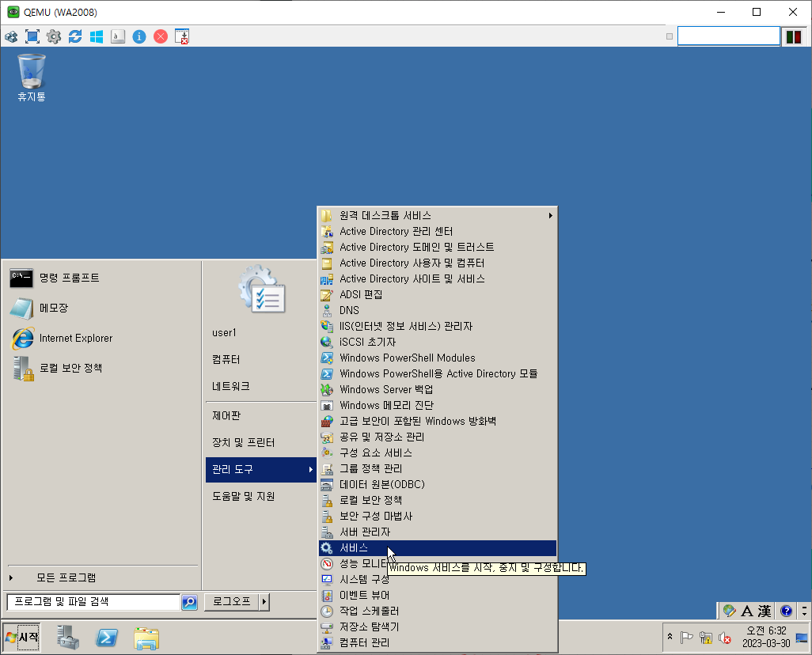The image size is (812, 655).
Task: Open Active Directory 사이트 및 서비스
Action: tap(438, 278)
